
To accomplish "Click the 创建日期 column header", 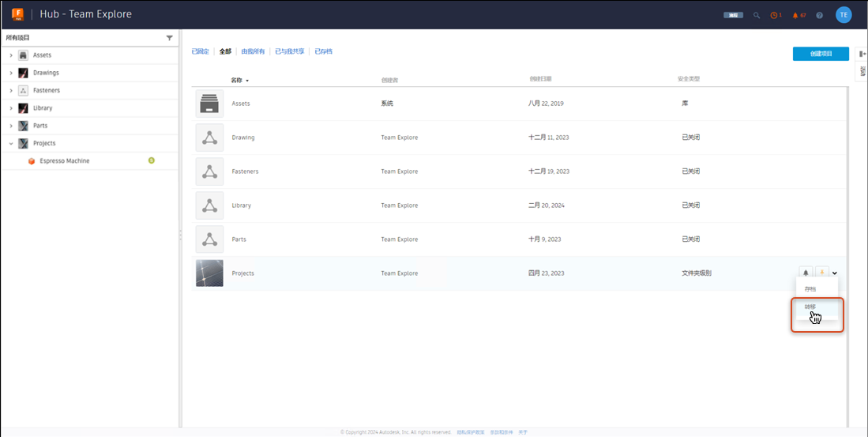I will point(540,79).
